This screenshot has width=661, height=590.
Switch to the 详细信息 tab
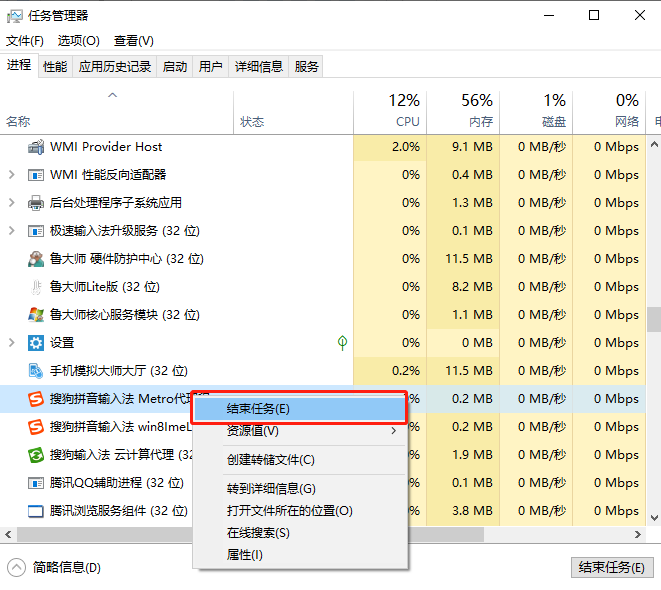tap(258, 67)
